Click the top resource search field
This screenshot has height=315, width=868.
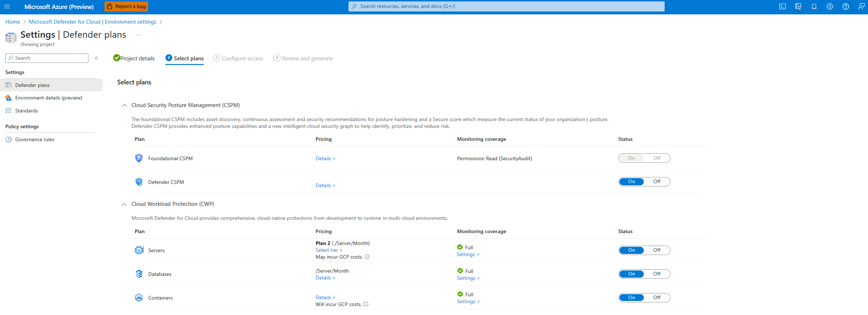tap(506, 6)
